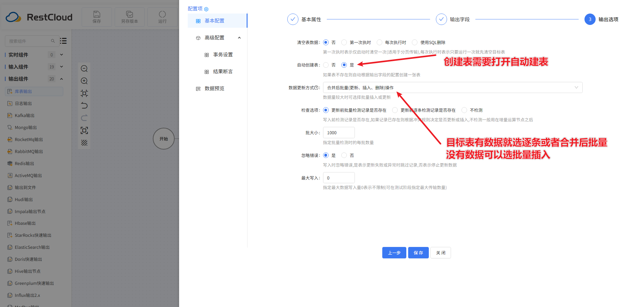Set 自动创建表 to 否
Viewport: 644px width, 307px height.
pos(326,65)
